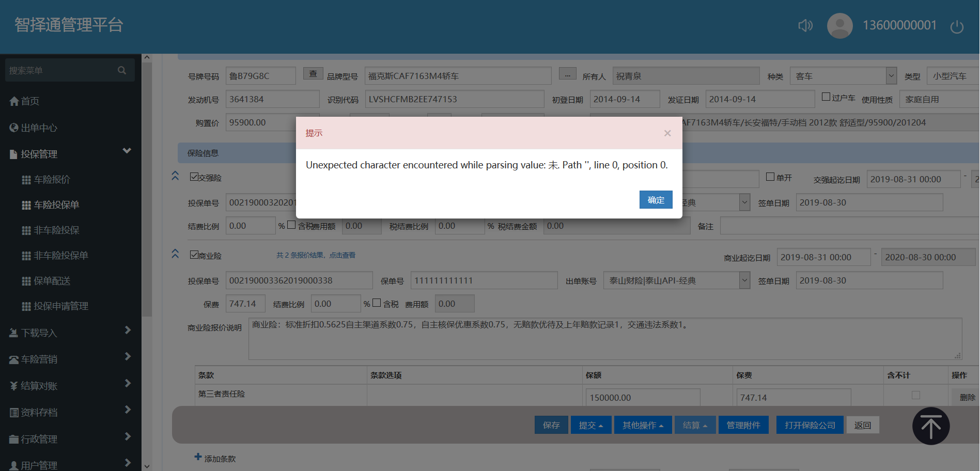Collapse the 投保管理 sidebar menu

point(71,154)
